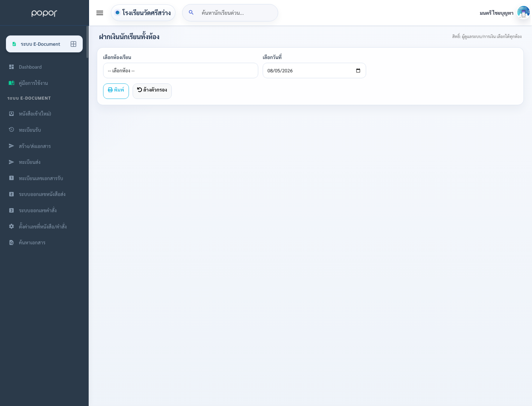This screenshot has width=532, height=406.
Task: Click the ล้างตัวกรอง reset filter button
Action: tap(152, 91)
